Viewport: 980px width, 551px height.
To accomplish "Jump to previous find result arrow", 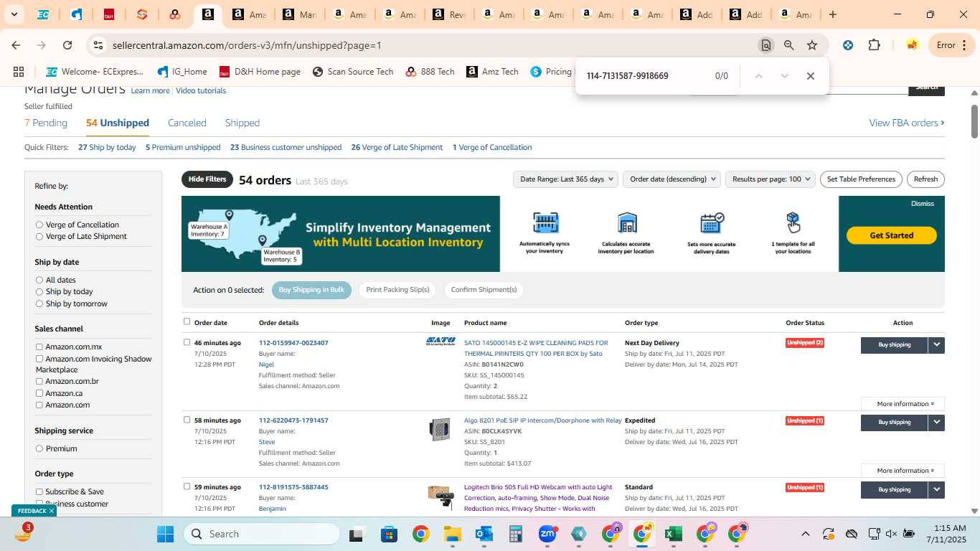I will [759, 76].
